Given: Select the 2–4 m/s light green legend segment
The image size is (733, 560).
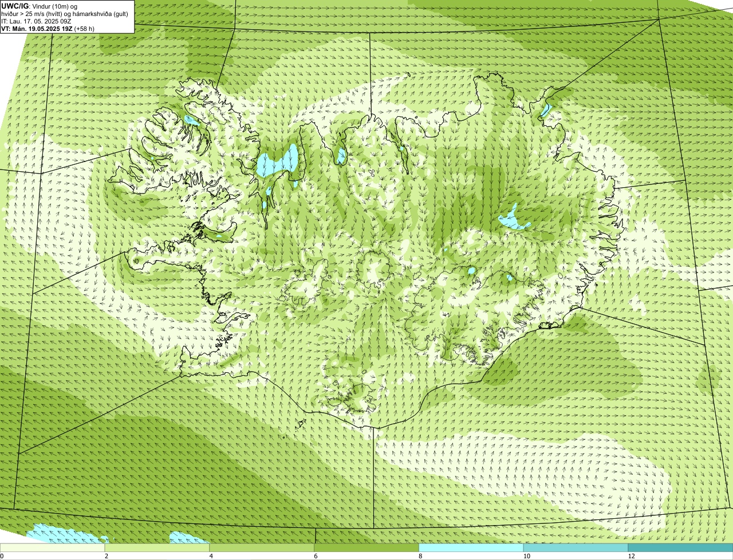Looking at the screenshot, I should pos(158,547).
